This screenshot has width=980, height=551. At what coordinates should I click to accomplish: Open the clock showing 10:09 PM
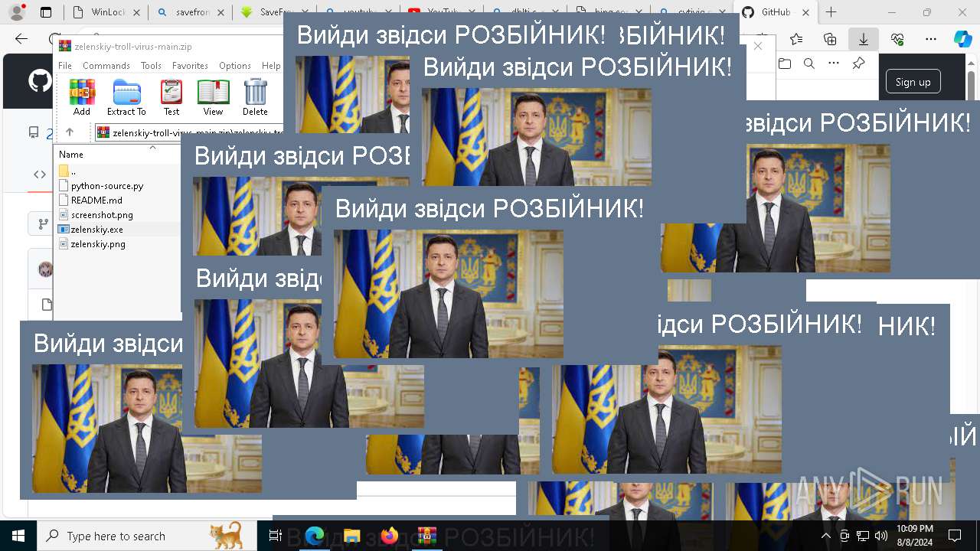pyautogui.click(x=915, y=536)
